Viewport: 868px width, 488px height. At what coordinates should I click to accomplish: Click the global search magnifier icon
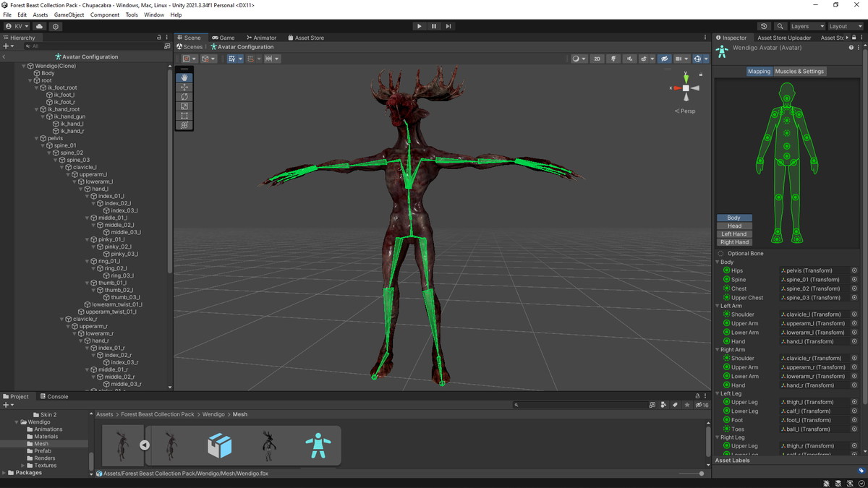(x=780, y=26)
